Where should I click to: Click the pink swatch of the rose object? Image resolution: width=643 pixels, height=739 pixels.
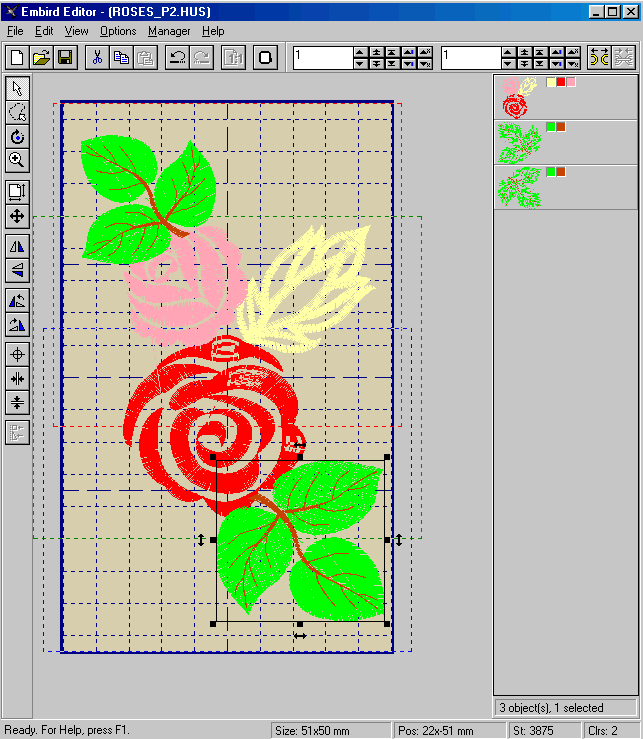coord(570,82)
